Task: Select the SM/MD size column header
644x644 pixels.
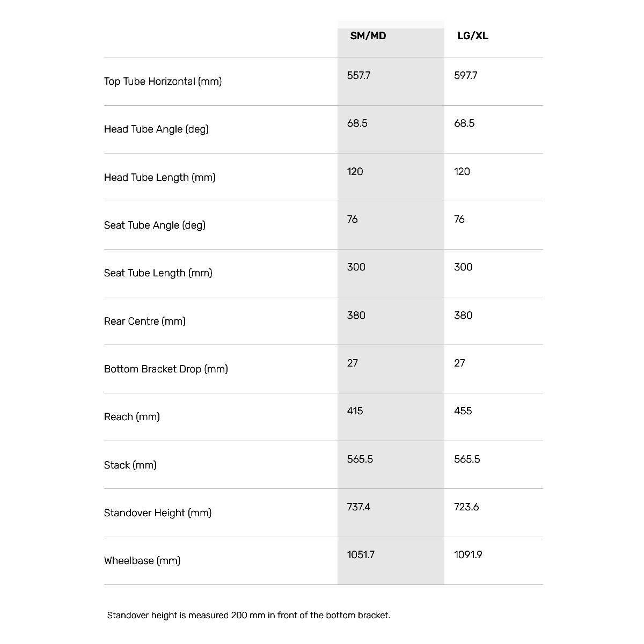Action: 368,36
